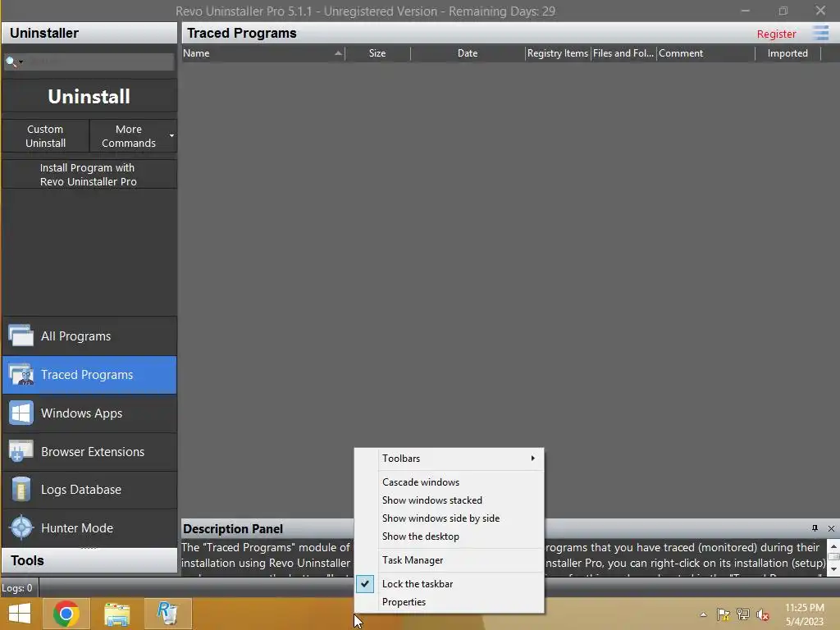Sort by Files and Folders column
The image size is (840, 630).
point(623,53)
